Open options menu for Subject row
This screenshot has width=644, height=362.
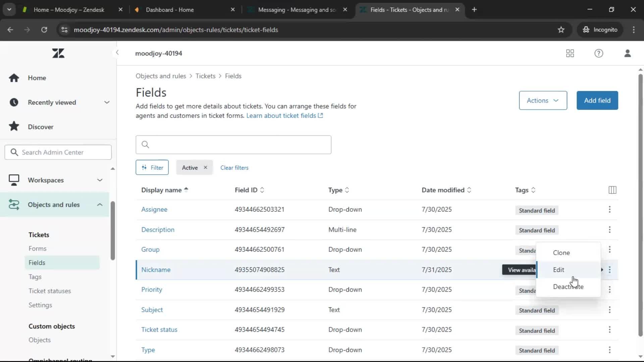tap(609, 310)
